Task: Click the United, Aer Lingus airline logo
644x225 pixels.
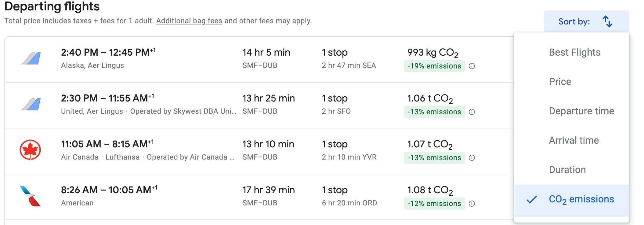Action: tap(31, 104)
